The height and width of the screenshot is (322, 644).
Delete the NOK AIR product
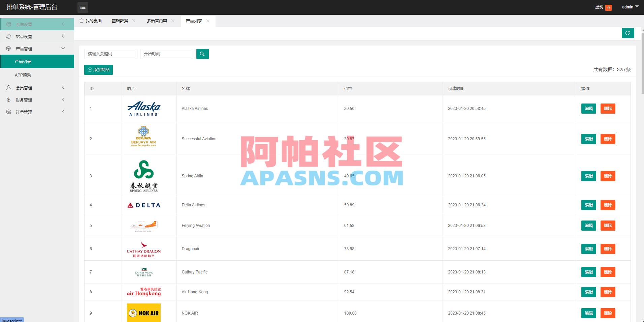(x=608, y=313)
